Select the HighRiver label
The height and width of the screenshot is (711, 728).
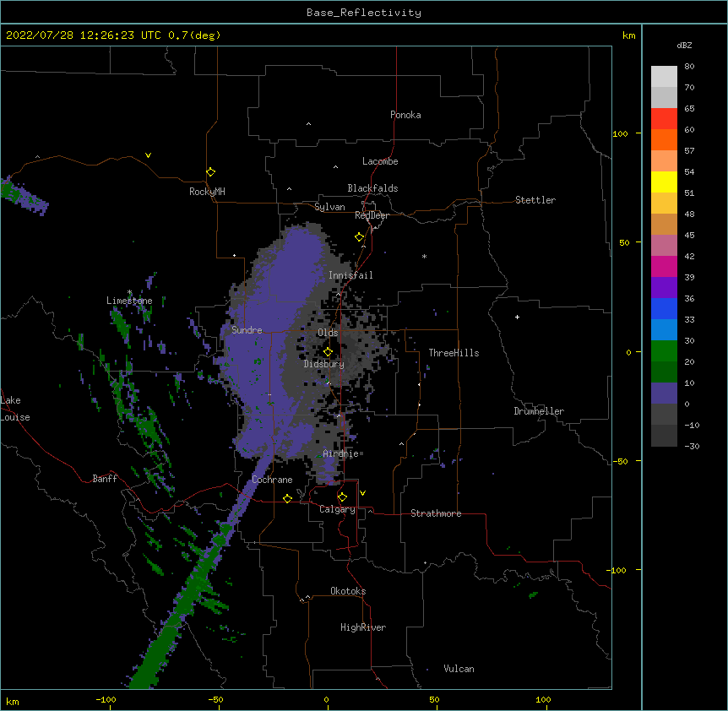click(363, 627)
